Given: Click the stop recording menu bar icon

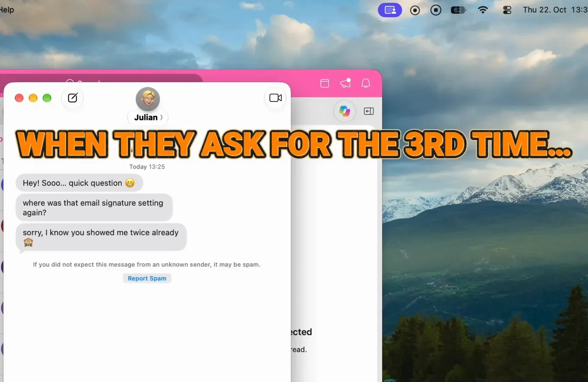Looking at the screenshot, I should 436,10.
